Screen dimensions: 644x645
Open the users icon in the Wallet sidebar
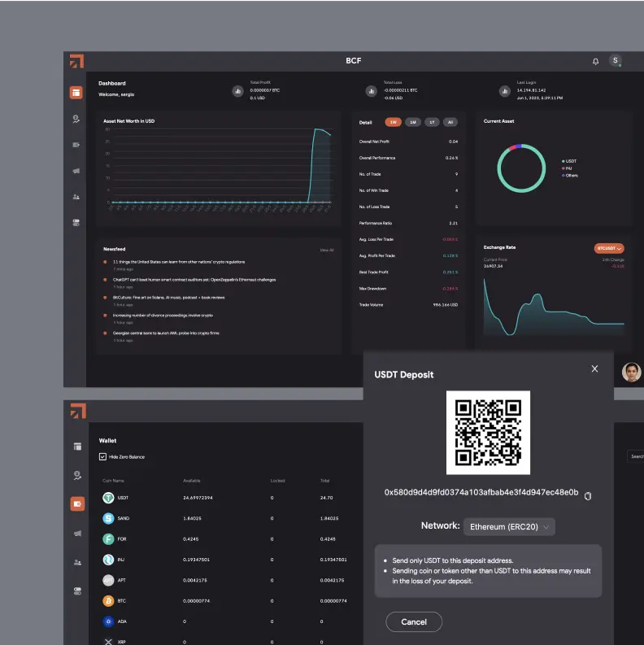[x=77, y=562]
